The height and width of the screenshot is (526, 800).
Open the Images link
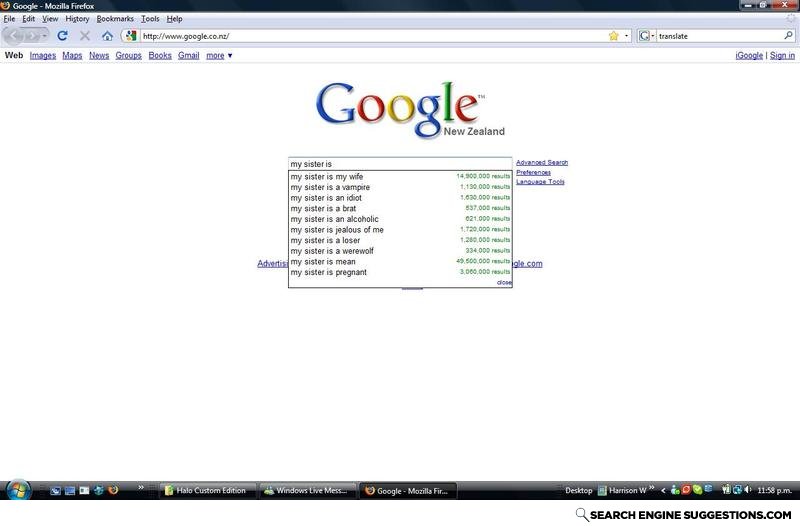coord(43,55)
